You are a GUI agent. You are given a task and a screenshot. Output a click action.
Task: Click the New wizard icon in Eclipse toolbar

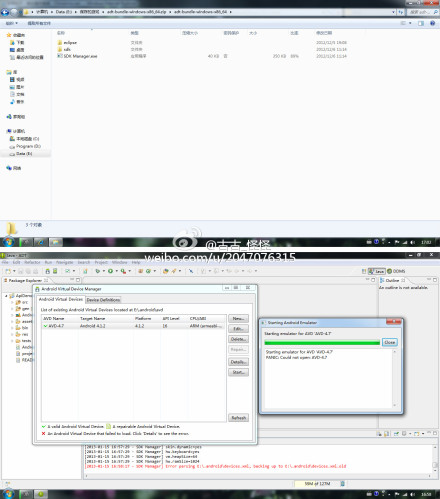[x=8, y=271]
